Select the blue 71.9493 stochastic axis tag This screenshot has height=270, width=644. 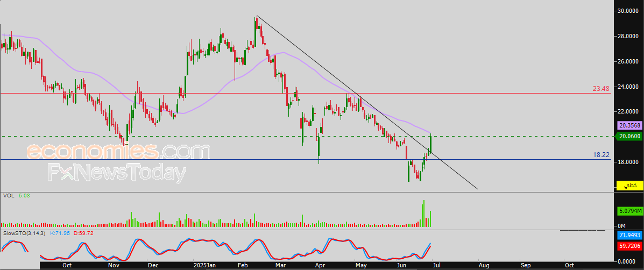tap(629, 236)
